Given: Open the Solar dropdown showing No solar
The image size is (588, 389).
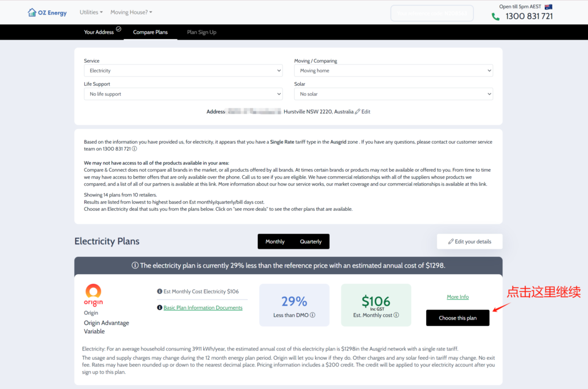Looking at the screenshot, I should click(x=393, y=94).
